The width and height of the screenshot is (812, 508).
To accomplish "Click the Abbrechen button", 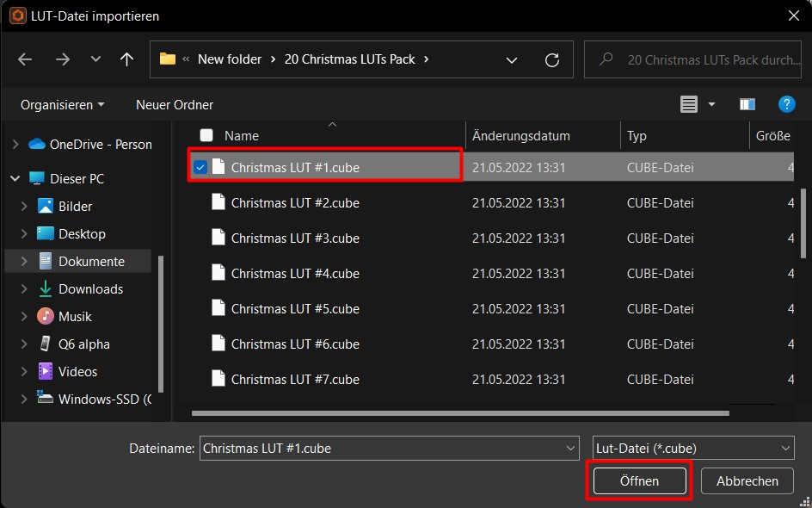I will (x=747, y=481).
